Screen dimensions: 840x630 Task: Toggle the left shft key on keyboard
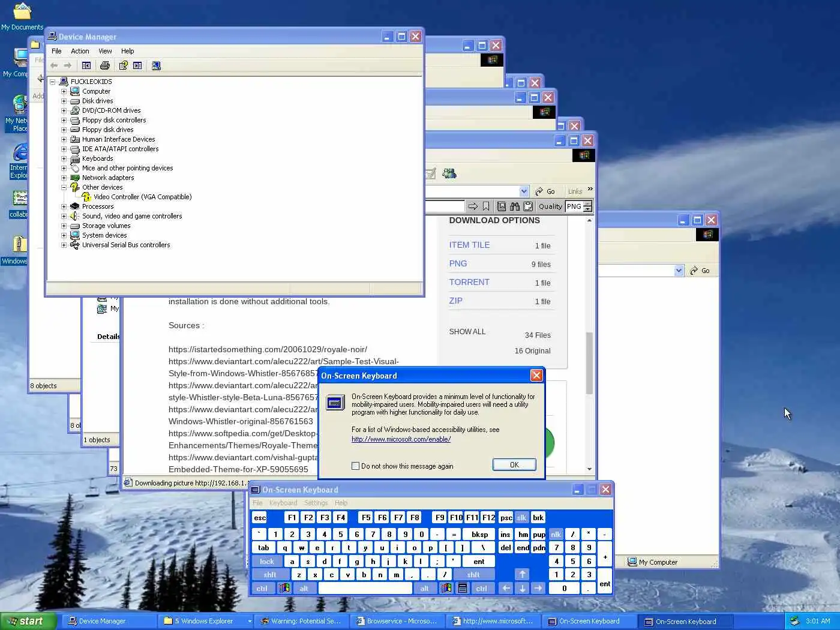click(x=270, y=575)
